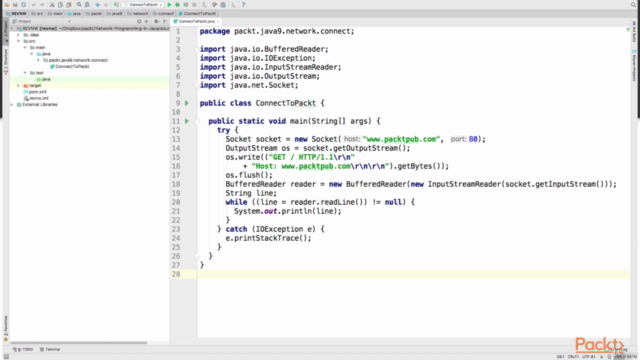Click run gutter arrow beside main method

(187, 121)
